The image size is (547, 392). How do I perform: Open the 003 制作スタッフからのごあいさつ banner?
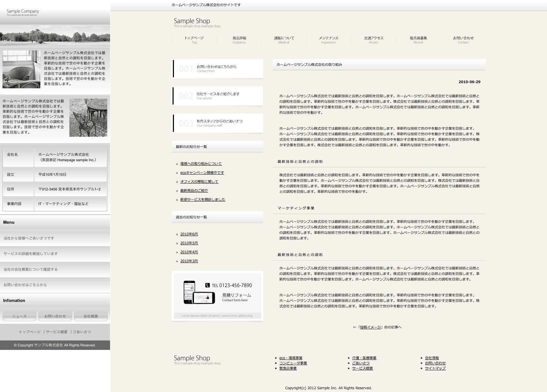point(218,123)
